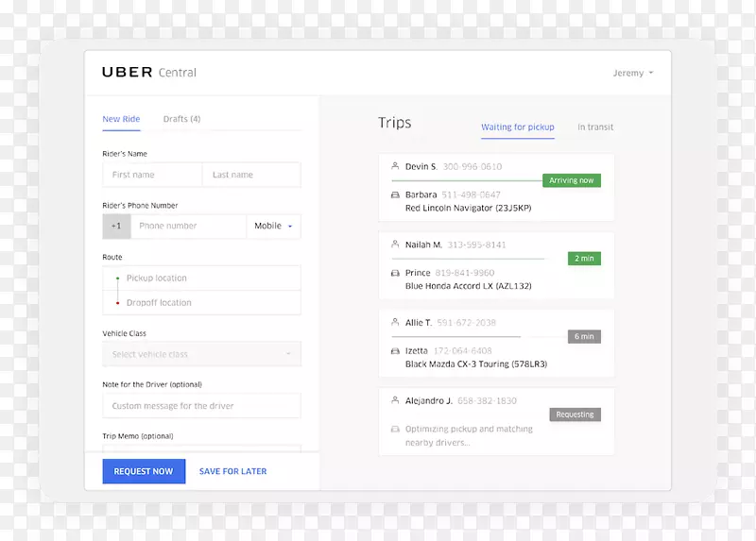
Task: Click rider name Alejandro J.
Action: tap(429, 401)
